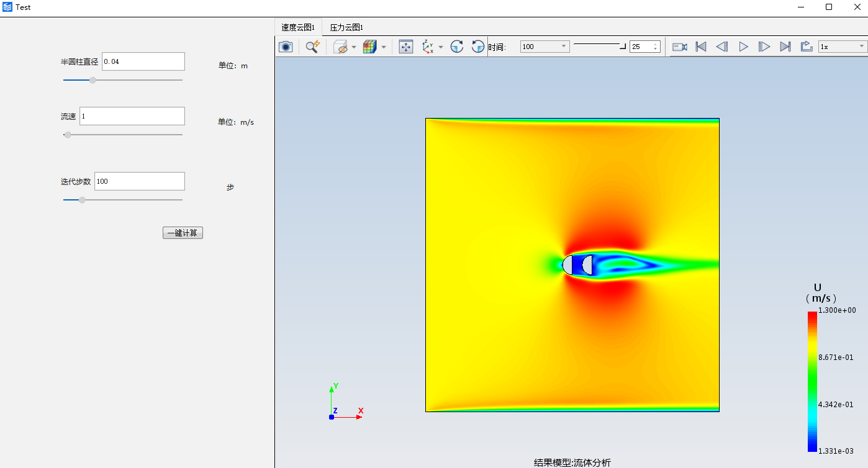Viewport: 868px width, 468px height.
Task: Click the hide/show geometry box icon
Action: point(341,47)
